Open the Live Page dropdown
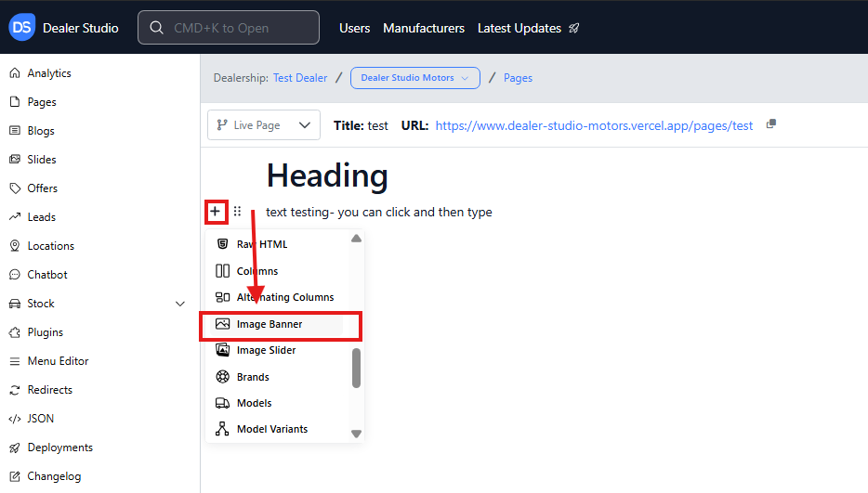This screenshot has width=868, height=493. pos(263,125)
